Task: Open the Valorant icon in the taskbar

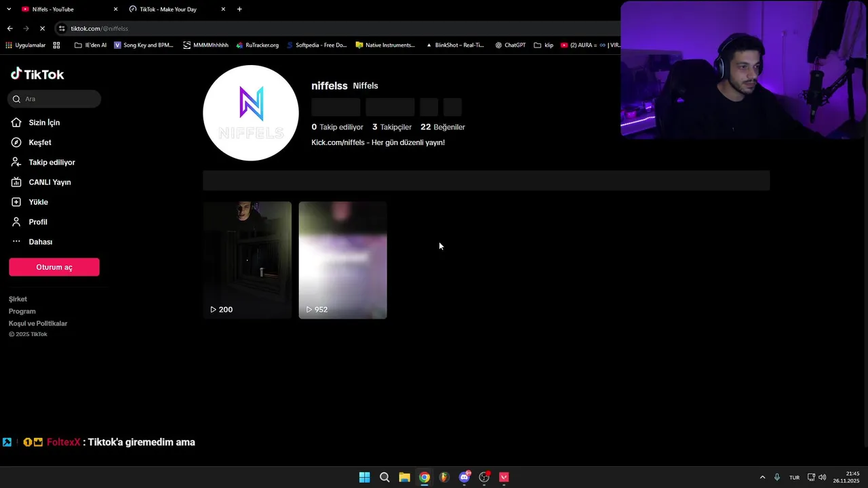Action: coord(504,477)
